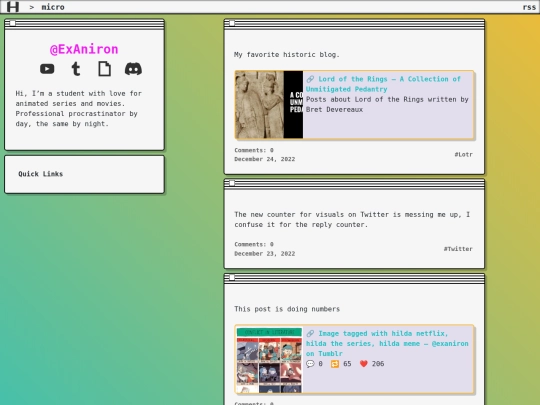The width and height of the screenshot is (540, 405).
Task: Open the Discord profile icon
Action: [x=133, y=69]
